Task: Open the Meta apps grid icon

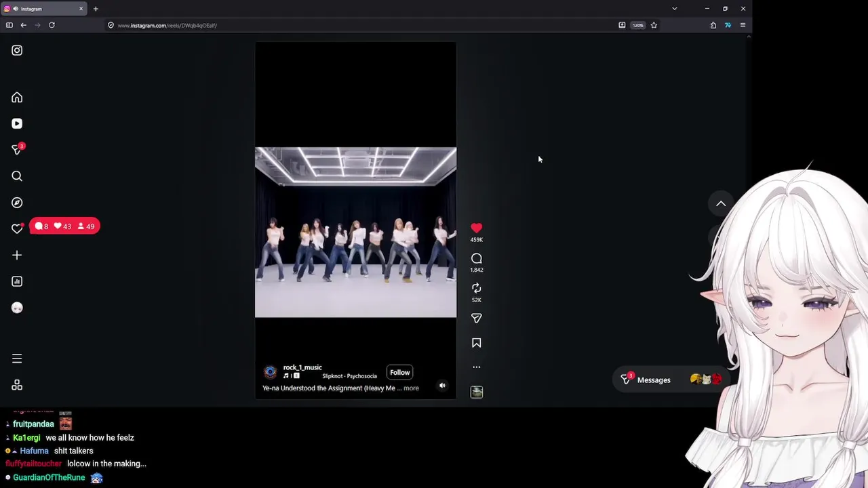Action: tap(17, 385)
